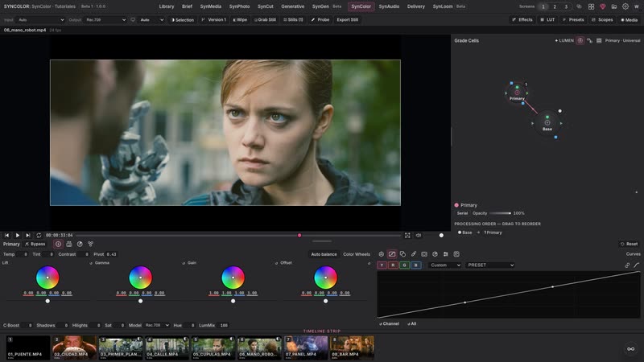
Task: Select the color wheels circle-plus icon
Action: pyautogui.click(x=58, y=244)
